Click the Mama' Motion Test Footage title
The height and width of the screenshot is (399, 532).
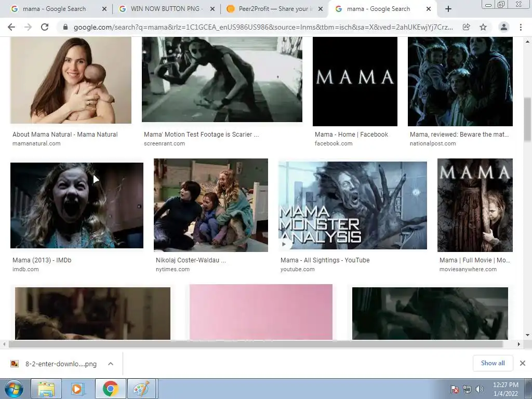(201, 135)
